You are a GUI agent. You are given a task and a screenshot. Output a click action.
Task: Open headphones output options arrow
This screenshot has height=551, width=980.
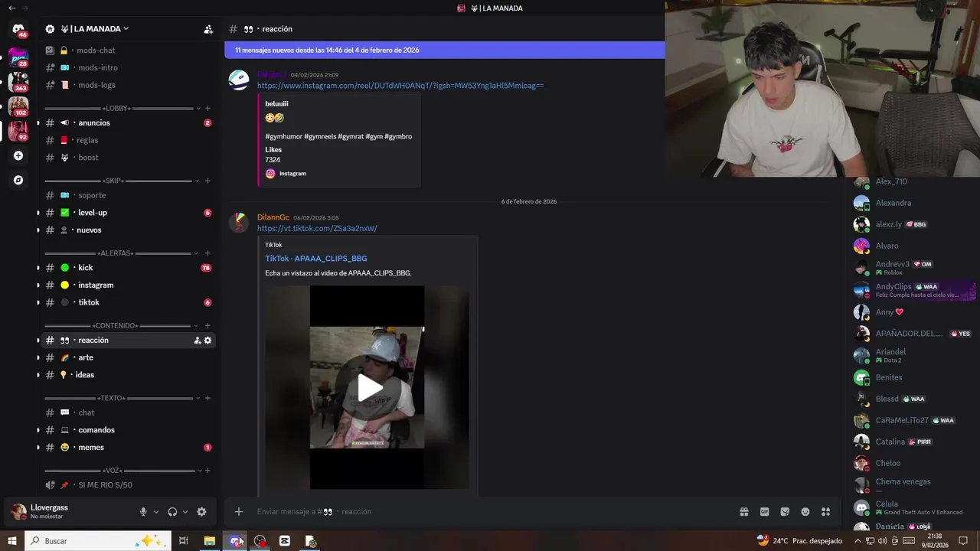[185, 512]
